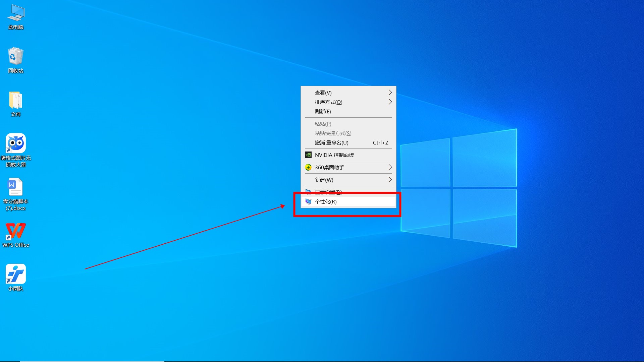Open 显示设置 from the menu
Viewport: 644px width, 362px height.
(328, 192)
